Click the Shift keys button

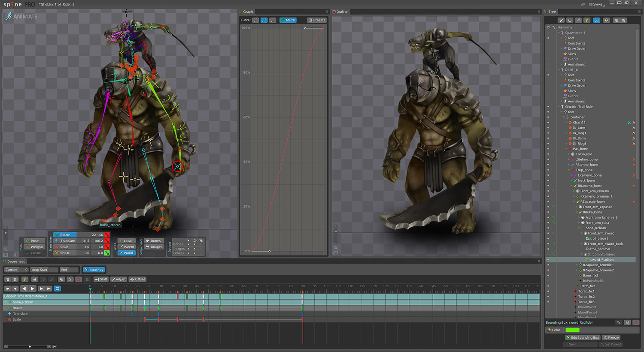pyautogui.click(x=101, y=279)
